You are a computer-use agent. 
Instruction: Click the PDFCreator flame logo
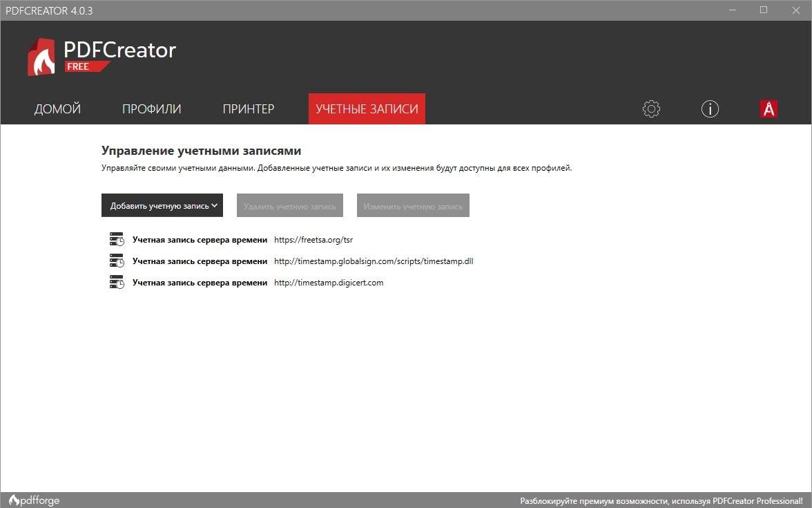41,57
